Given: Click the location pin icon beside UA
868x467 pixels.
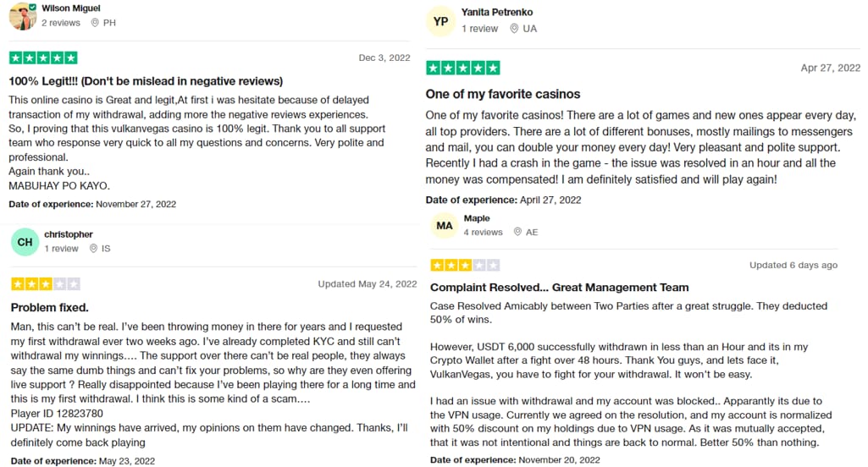Looking at the screenshot, I should (514, 28).
